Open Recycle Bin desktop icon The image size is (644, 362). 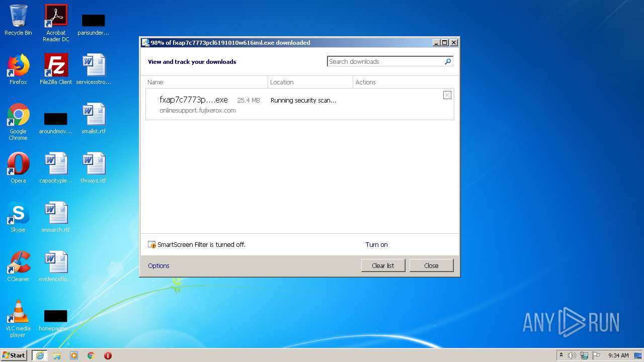[x=18, y=20]
